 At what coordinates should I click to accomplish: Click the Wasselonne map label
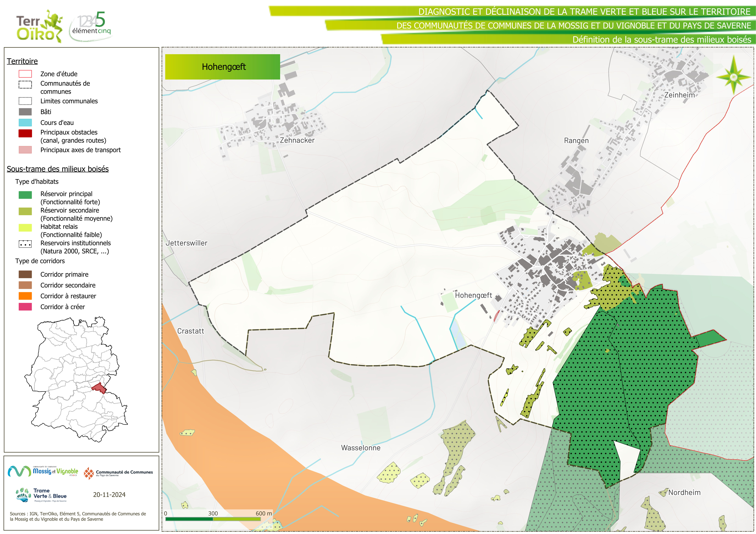click(x=361, y=448)
